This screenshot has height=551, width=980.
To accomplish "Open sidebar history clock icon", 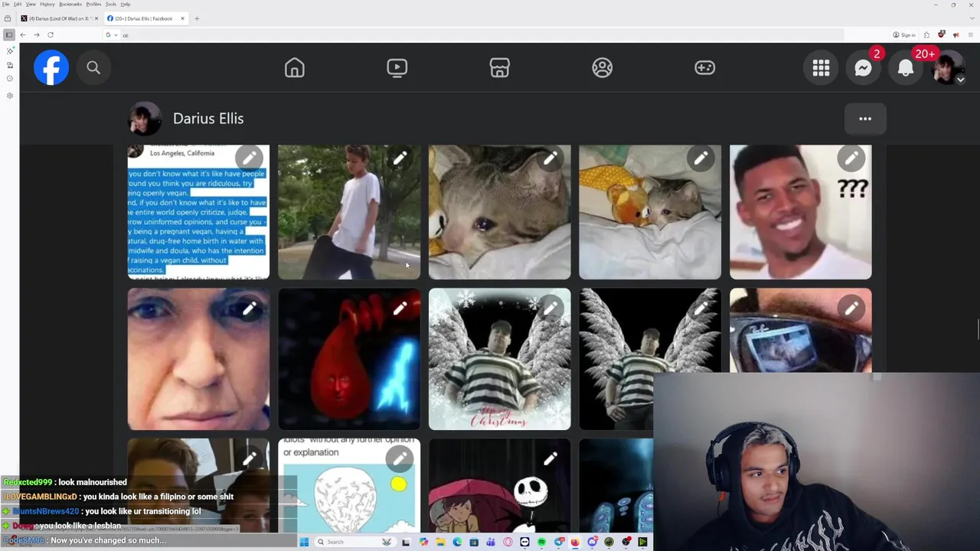I will [x=9, y=79].
